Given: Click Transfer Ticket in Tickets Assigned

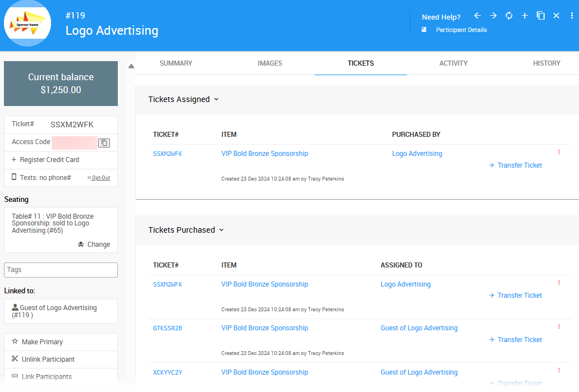Looking at the screenshot, I should [x=519, y=165].
